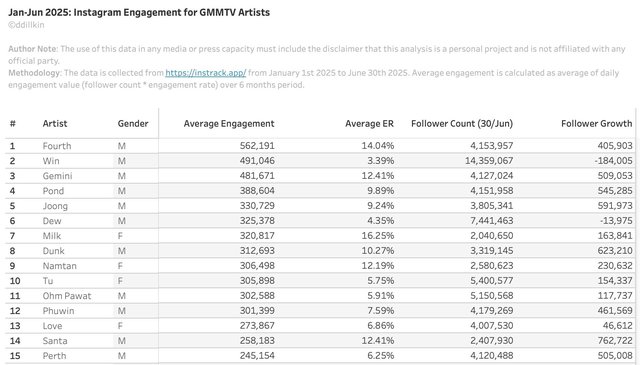
Task: Click Win's follower count 14,359,067
Action: click(x=489, y=161)
